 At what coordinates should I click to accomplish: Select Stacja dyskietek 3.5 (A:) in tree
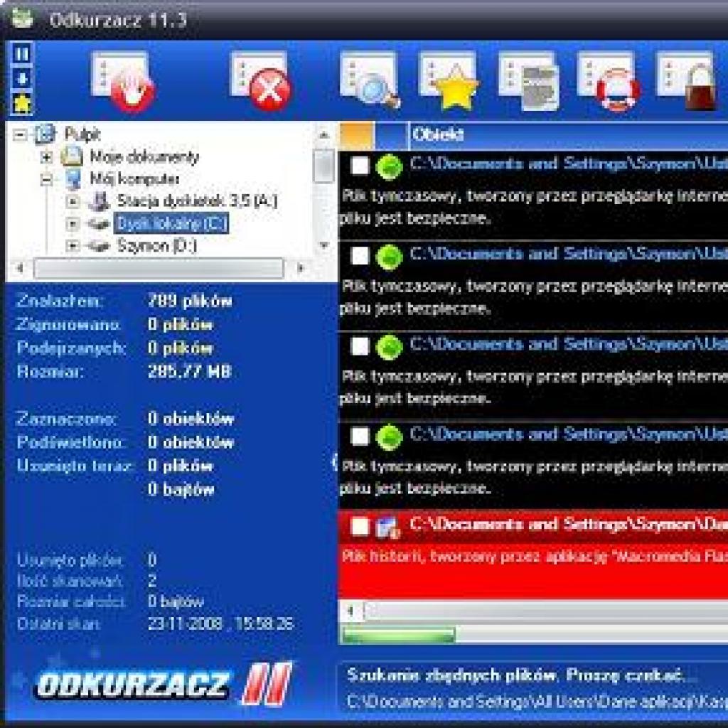pos(197,201)
